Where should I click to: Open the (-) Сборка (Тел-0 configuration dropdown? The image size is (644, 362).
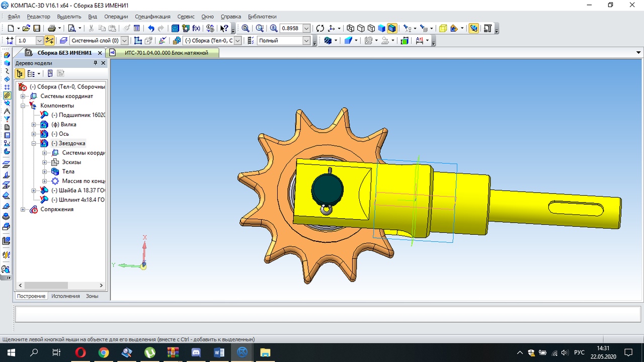pyautogui.click(x=238, y=41)
